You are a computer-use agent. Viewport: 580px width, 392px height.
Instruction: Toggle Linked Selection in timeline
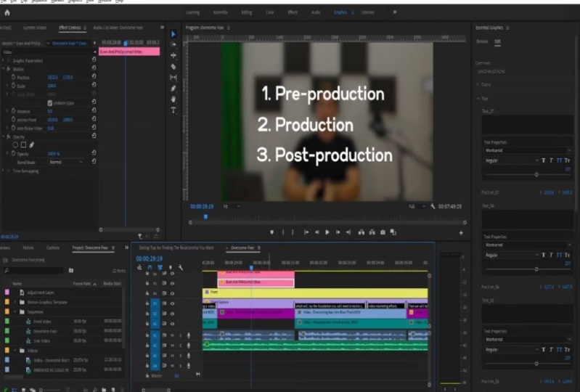(x=160, y=267)
